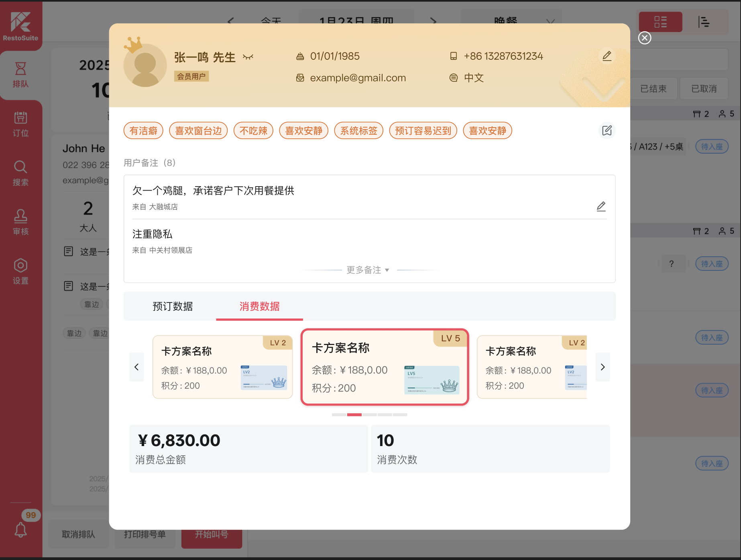Open the 排队 queue sidebar section
Image resolution: width=741 pixels, height=560 pixels.
point(20,75)
